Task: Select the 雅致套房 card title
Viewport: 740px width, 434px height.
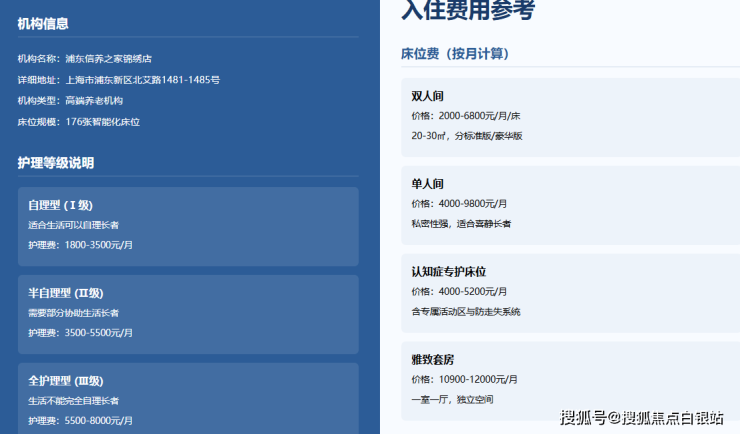Action: tap(433, 359)
